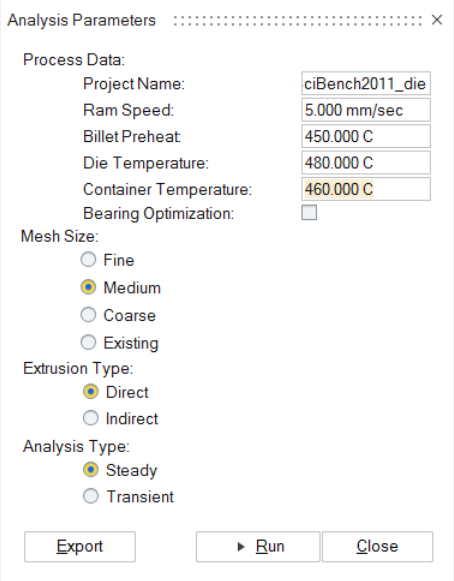Click the Billet Preheat temperature field

[366, 136]
